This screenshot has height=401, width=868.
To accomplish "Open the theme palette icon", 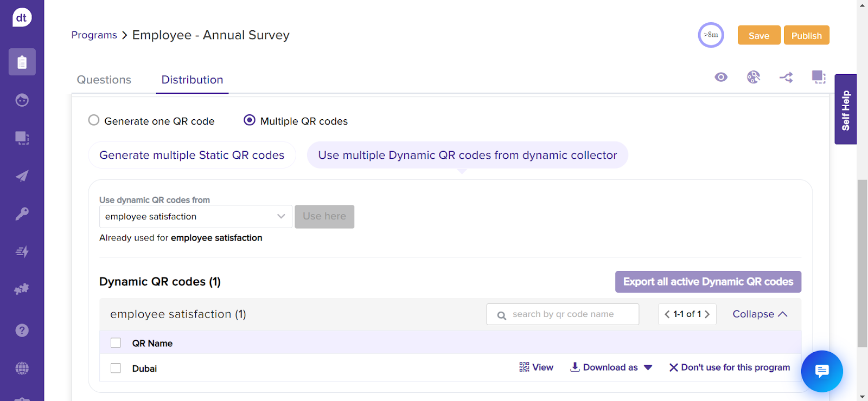I will (x=753, y=77).
